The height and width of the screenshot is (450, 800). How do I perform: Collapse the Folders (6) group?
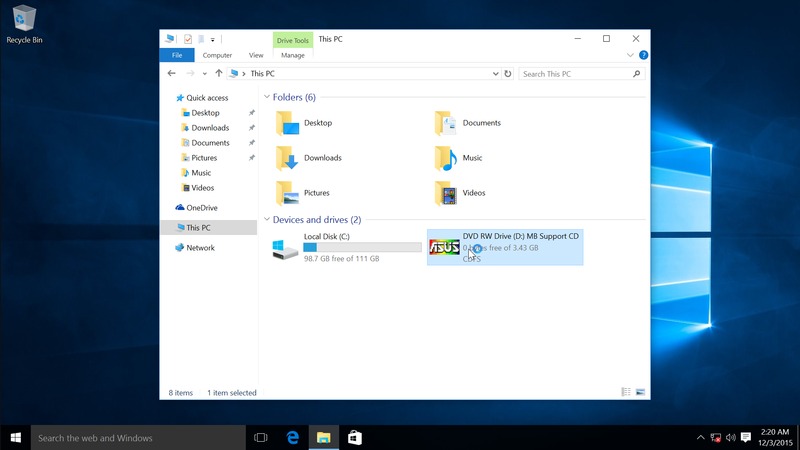[x=267, y=98]
